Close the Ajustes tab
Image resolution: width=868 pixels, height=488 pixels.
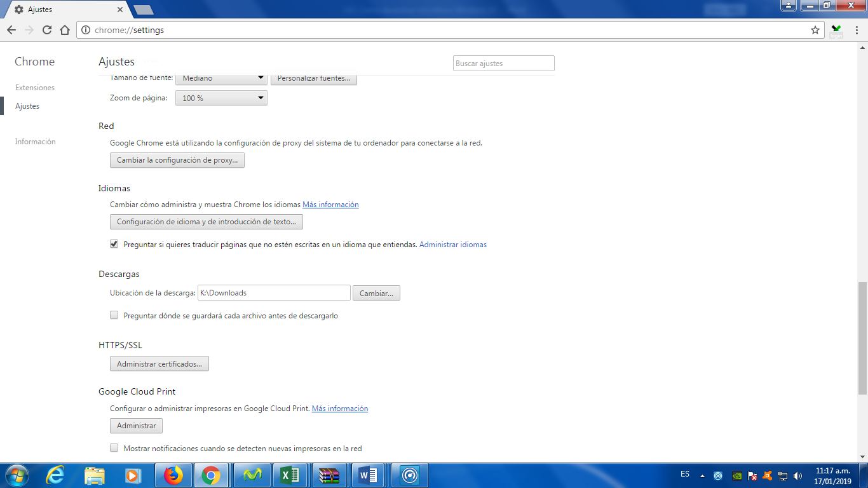click(121, 10)
